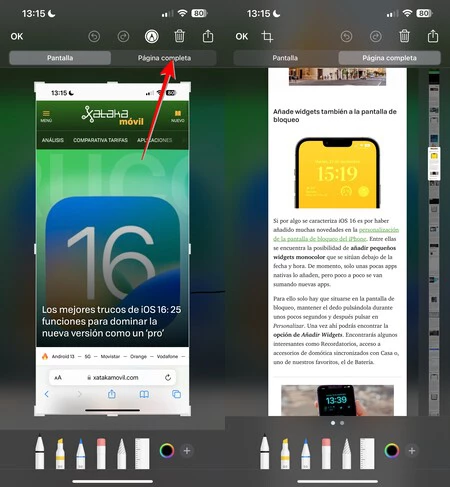
Task: Click the iOS 16 article headline
Action: click(x=111, y=321)
